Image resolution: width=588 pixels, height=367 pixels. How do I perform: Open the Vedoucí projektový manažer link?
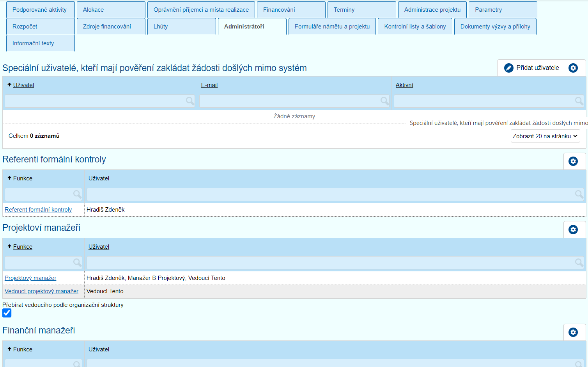[41, 291]
